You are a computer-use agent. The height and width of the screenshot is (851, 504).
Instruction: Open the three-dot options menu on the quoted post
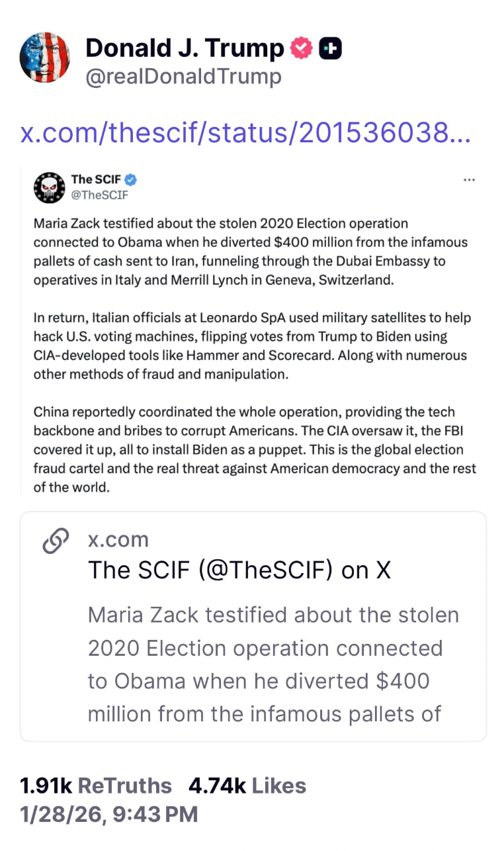pyautogui.click(x=470, y=179)
